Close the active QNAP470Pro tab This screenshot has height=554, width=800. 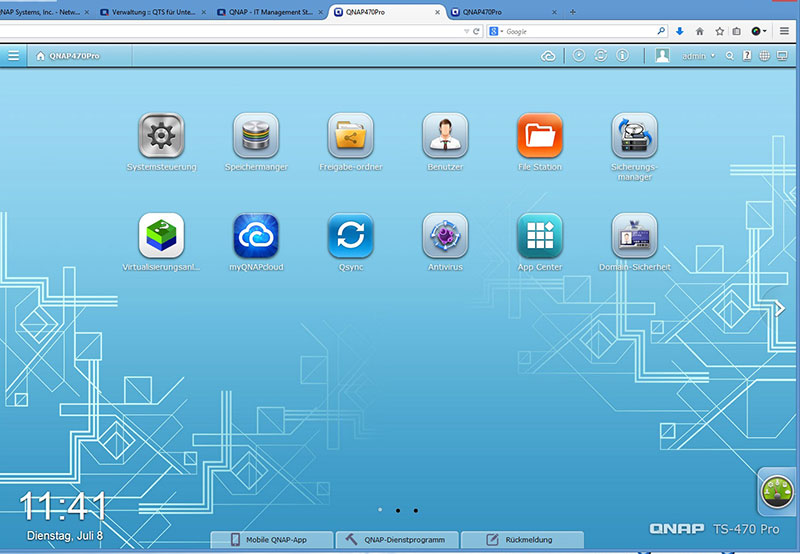pyautogui.click(x=437, y=12)
